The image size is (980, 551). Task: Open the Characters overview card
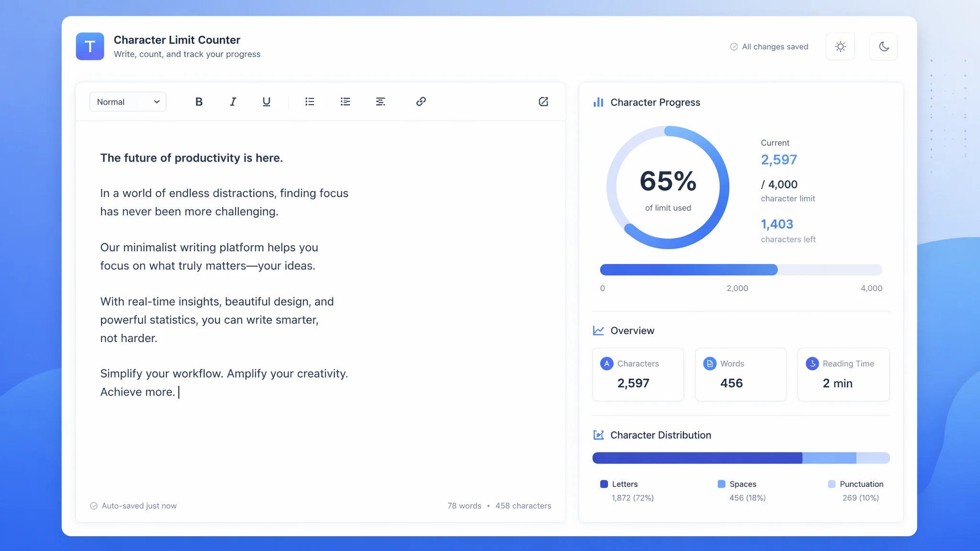pyautogui.click(x=638, y=375)
